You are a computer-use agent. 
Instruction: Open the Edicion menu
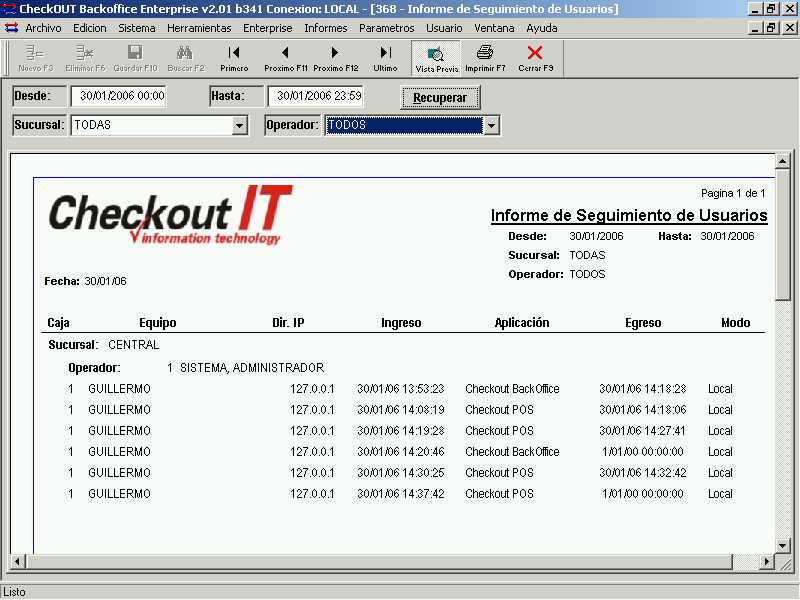[90, 28]
